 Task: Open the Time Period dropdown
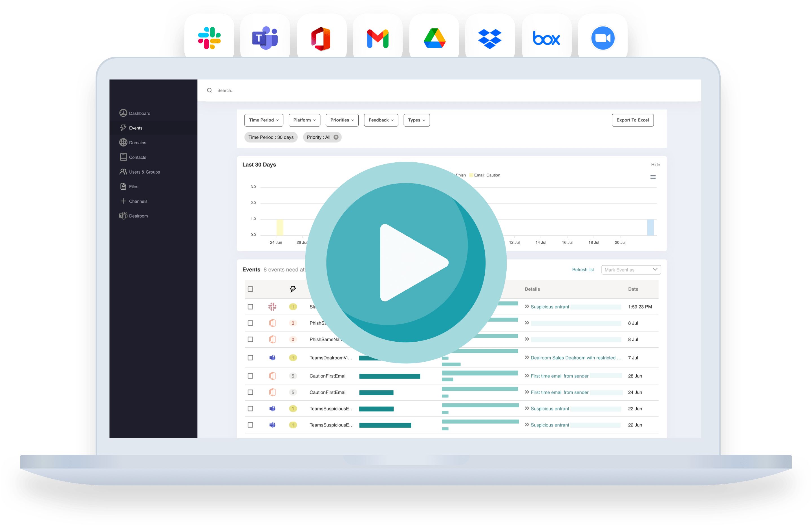pos(264,120)
